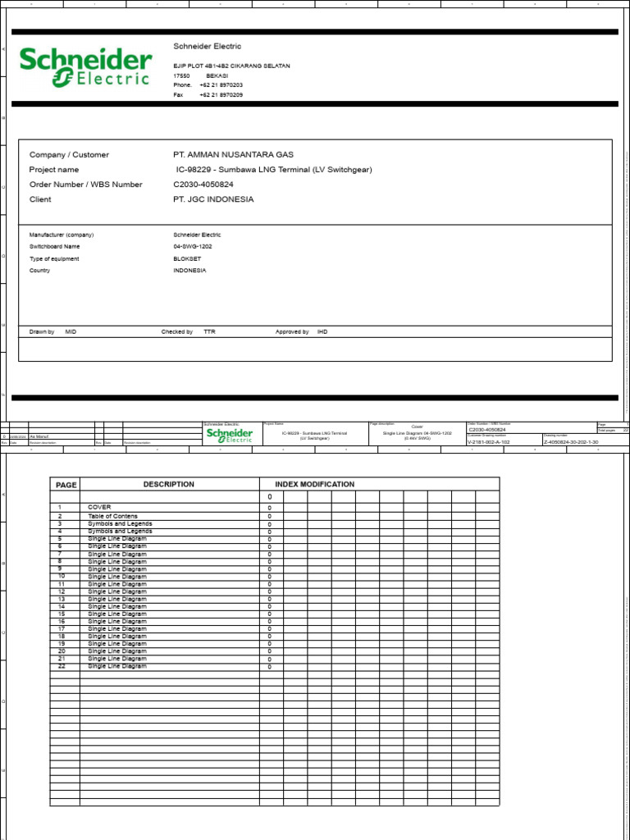The width and height of the screenshot is (630, 840).
Task: Select switchboard name '04-SWG-1202' in details box
Action: [193, 247]
